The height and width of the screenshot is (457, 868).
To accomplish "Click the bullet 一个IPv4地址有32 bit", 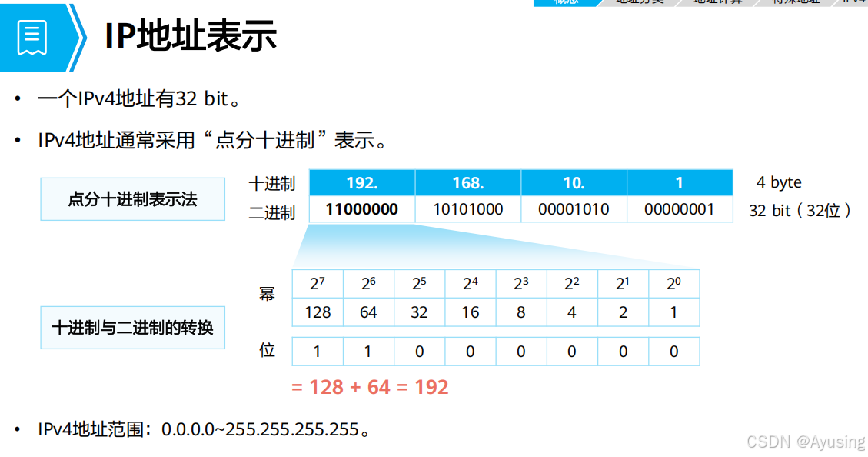I will (x=139, y=99).
